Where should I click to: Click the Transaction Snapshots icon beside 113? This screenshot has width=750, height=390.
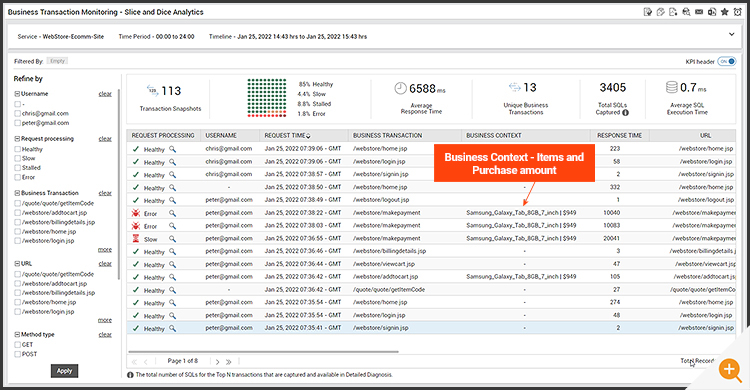[x=152, y=90]
